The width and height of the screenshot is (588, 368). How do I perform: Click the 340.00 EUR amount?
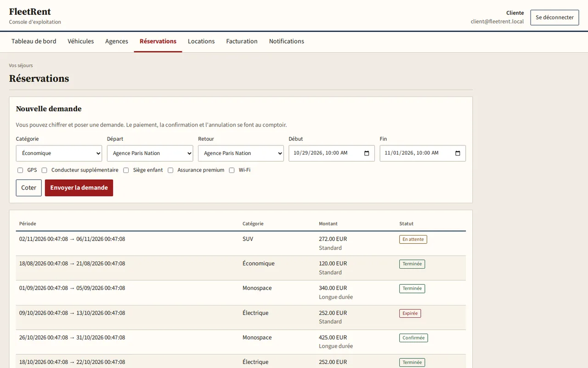pos(333,288)
